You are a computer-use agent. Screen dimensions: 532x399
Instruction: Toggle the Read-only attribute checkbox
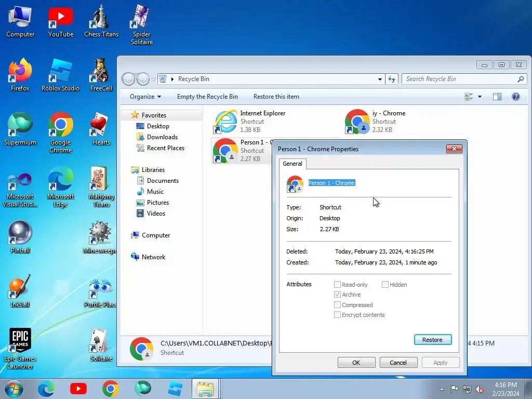click(x=337, y=284)
